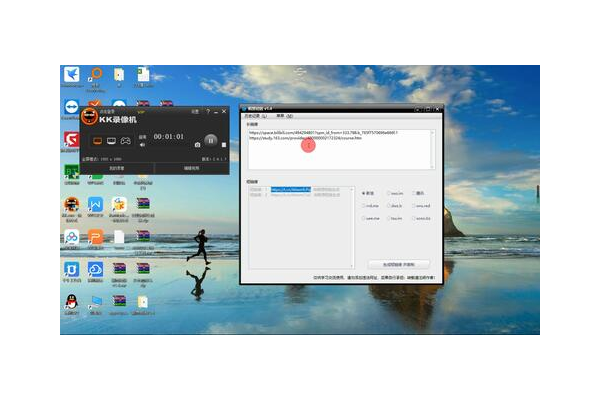Open the TeamViewer desktop shortcut
Viewport: 600px width, 400px height.
pos(71,106)
